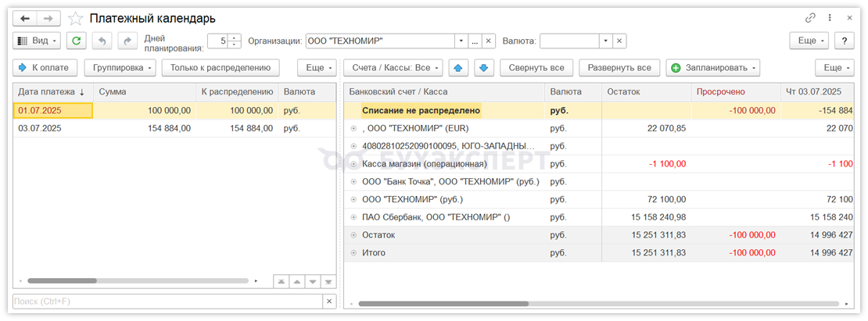
Task: Open the Счета / Кассы: Все filter
Action: click(x=396, y=68)
